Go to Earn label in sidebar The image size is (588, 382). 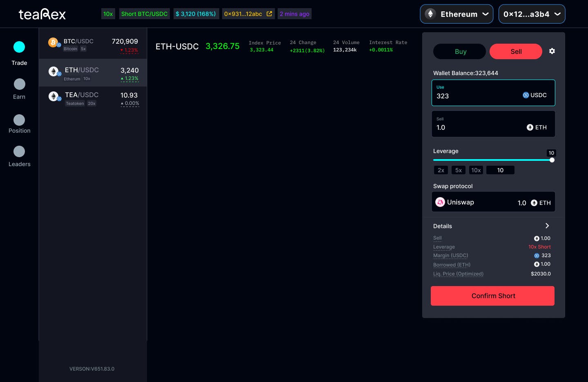pos(19,97)
